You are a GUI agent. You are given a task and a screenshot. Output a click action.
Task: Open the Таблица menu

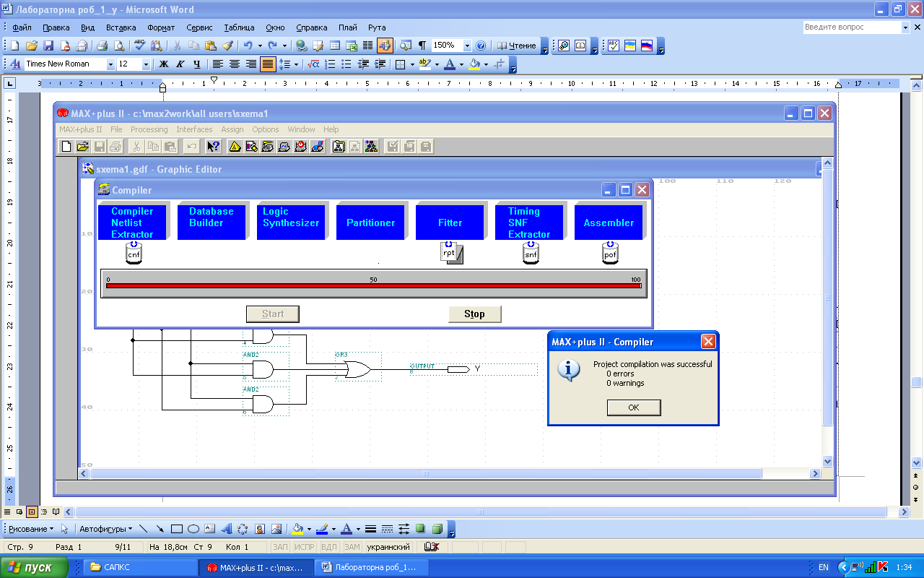(x=239, y=27)
